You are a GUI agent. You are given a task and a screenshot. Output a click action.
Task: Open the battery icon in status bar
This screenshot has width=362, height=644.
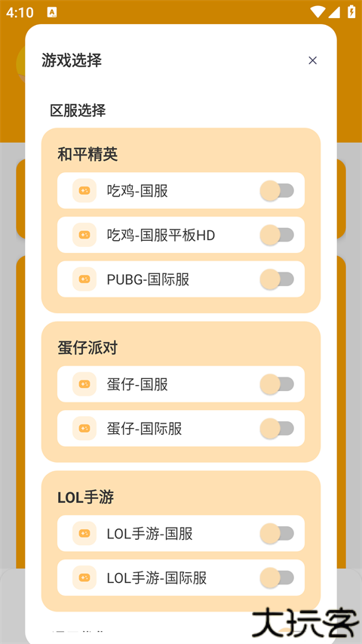pos(351,11)
